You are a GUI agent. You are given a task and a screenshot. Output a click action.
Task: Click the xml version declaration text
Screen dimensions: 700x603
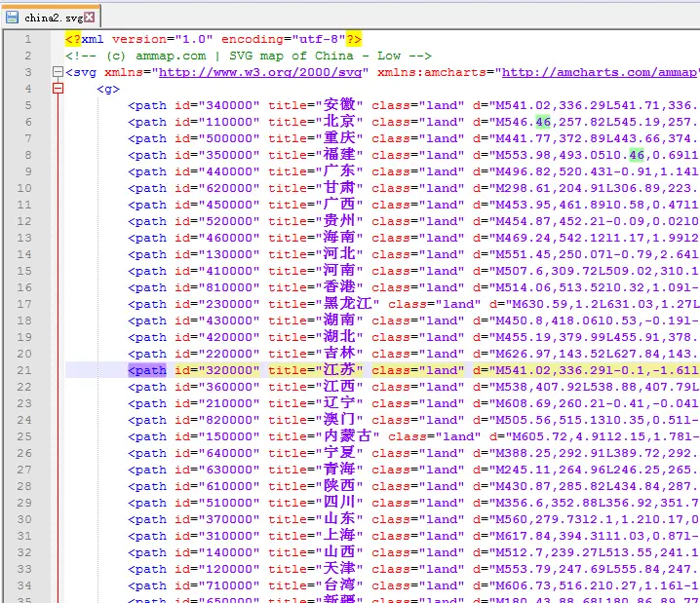tap(213, 39)
